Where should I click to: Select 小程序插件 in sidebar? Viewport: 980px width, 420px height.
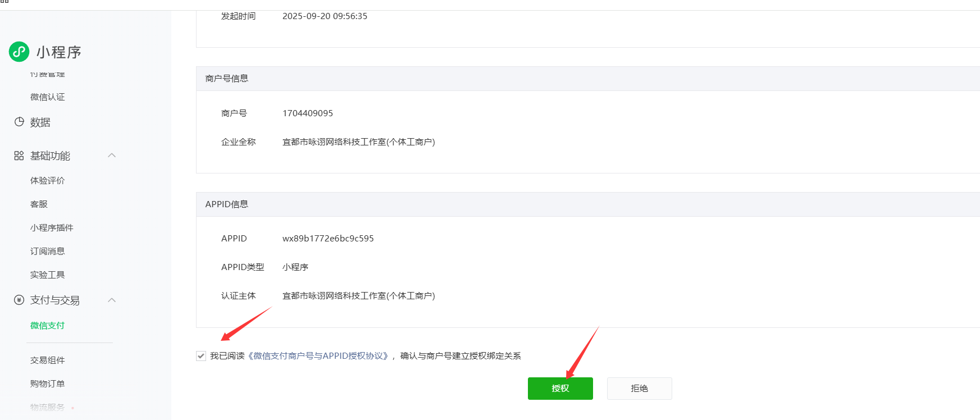(52, 227)
